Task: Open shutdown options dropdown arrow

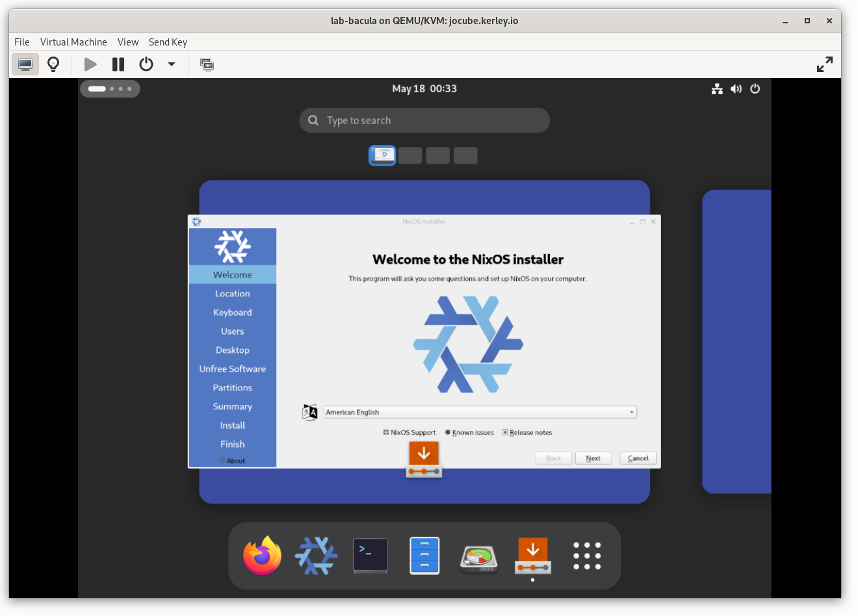Action: click(x=172, y=64)
